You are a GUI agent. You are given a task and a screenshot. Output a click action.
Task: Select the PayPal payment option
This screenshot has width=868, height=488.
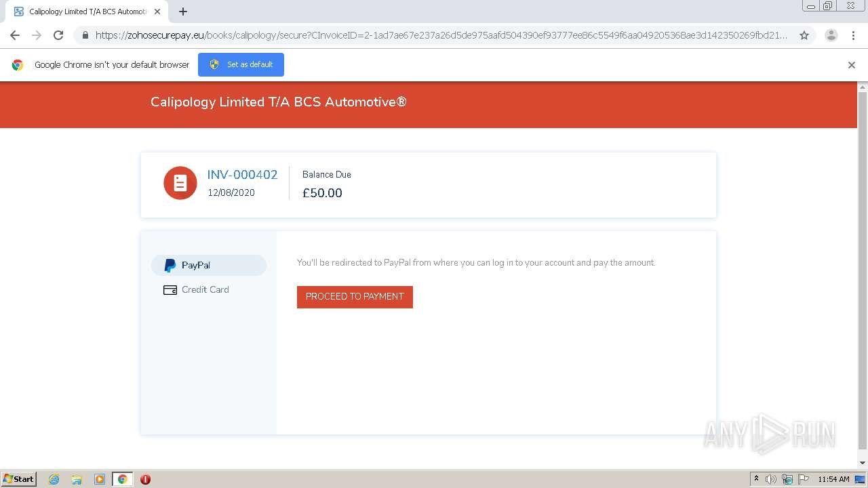pyautogui.click(x=209, y=265)
